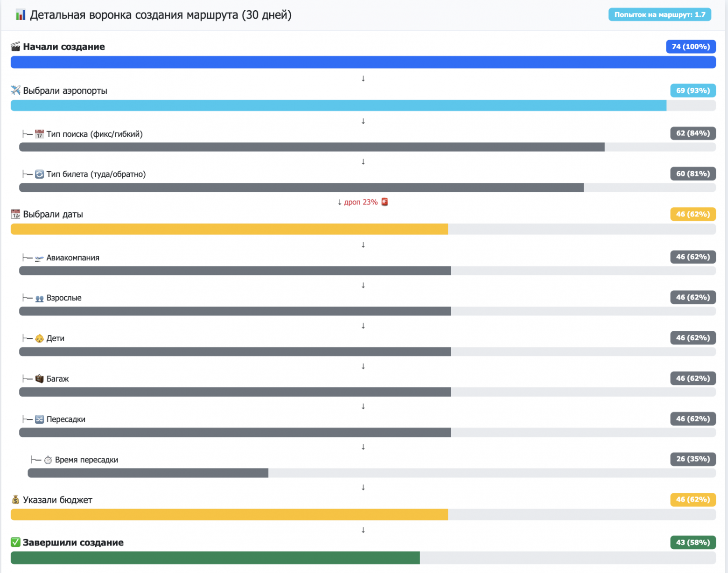Select the airplane icon beside Выбрали аэропорты
Image resolution: width=728 pixels, height=573 pixels.
click(x=15, y=90)
